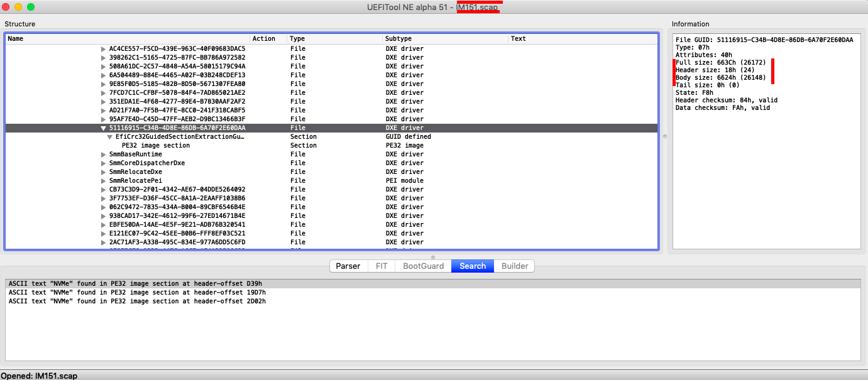Select the Search tab

[x=473, y=266]
